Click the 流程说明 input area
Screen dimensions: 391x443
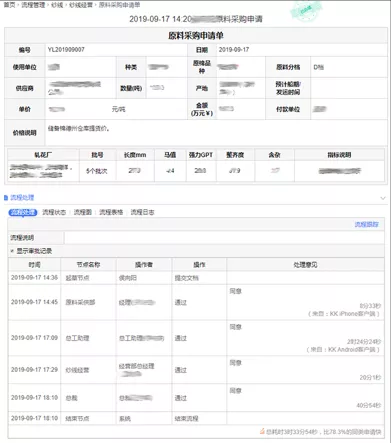click(224, 238)
